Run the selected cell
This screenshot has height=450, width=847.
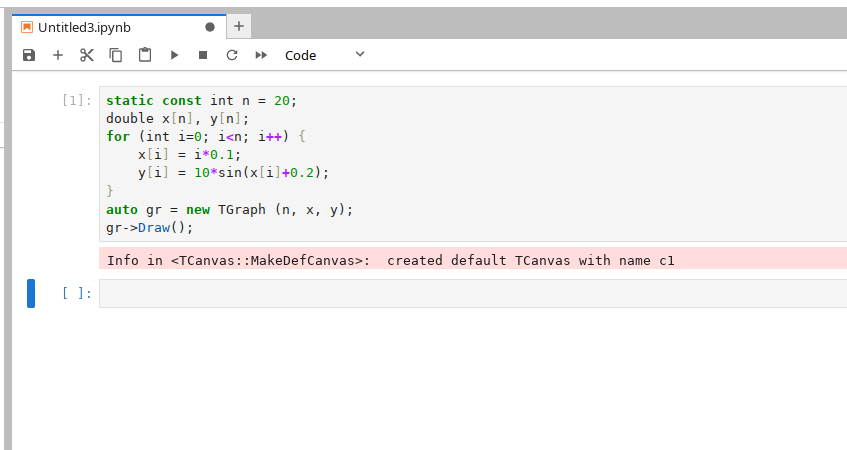(x=174, y=56)
